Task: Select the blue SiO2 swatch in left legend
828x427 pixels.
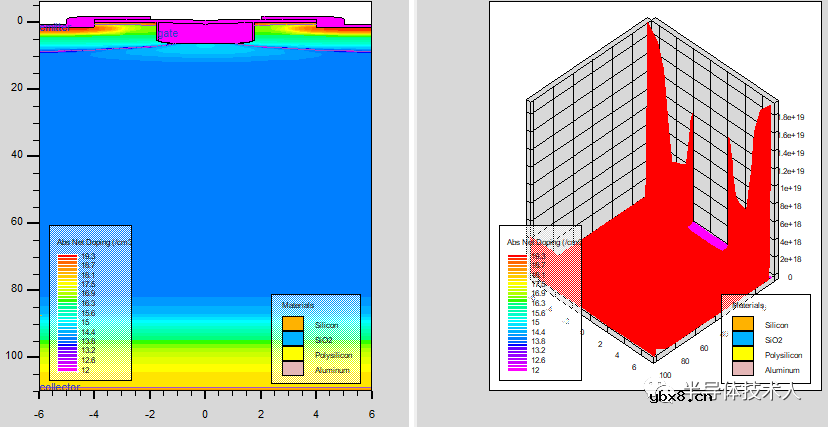Action: (292, 340)
